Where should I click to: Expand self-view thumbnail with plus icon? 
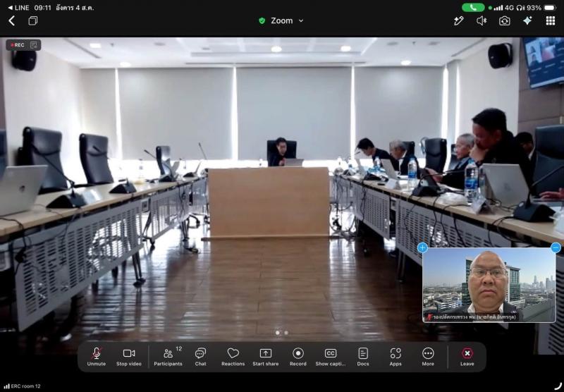(422, 247)
